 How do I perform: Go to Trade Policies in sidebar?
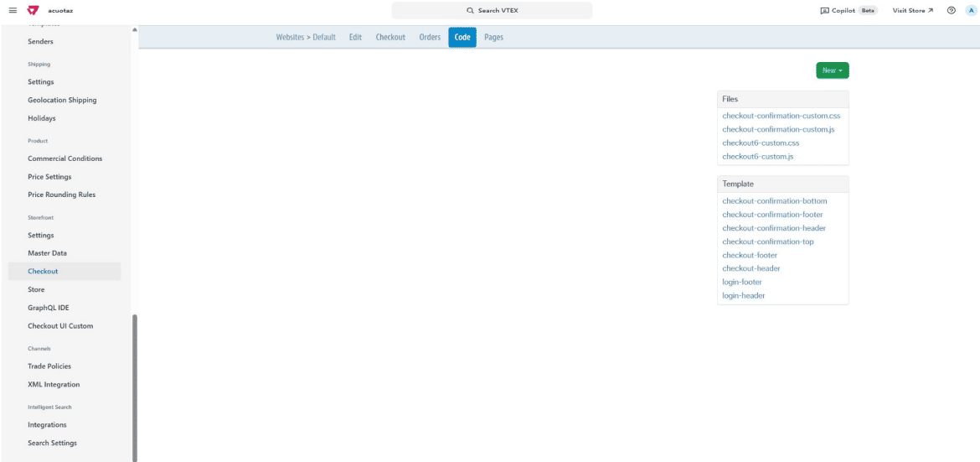tap(49, 366)
